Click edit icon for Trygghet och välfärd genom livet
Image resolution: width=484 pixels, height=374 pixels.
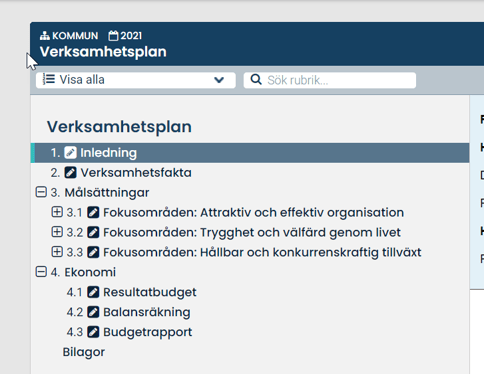pyautogui.click(x=93, y=233)
